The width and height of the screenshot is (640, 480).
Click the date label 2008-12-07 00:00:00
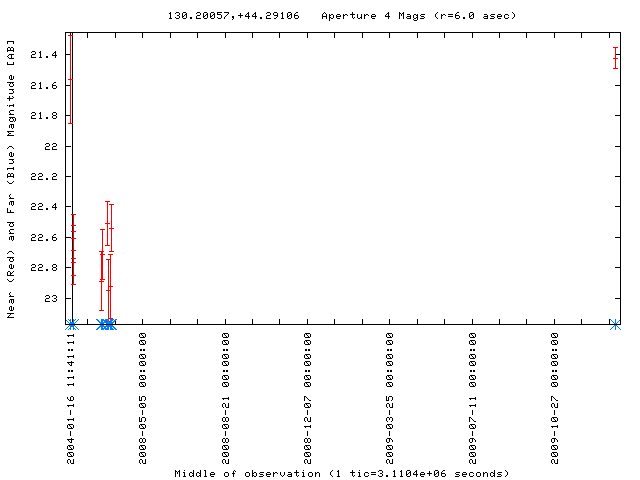[x=307, y=398]
